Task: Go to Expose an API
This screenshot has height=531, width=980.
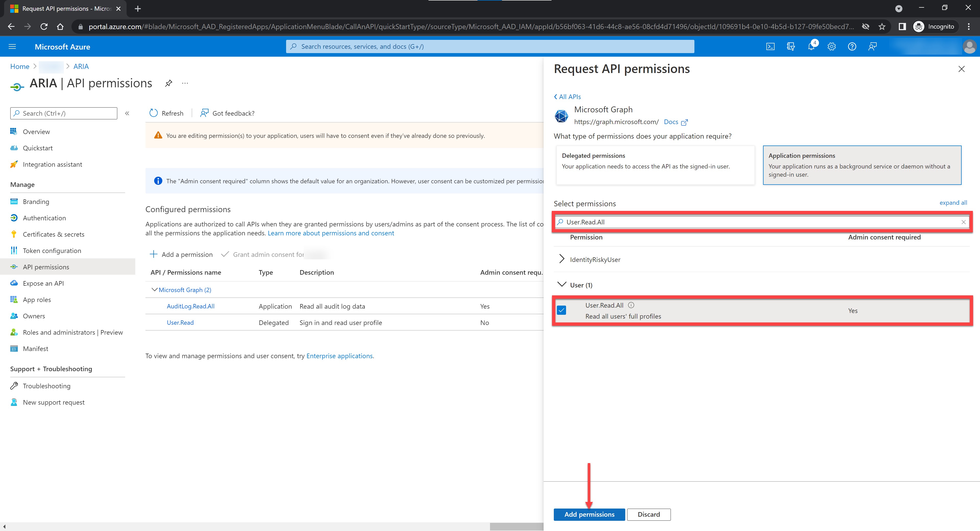Action: point(43,283)
